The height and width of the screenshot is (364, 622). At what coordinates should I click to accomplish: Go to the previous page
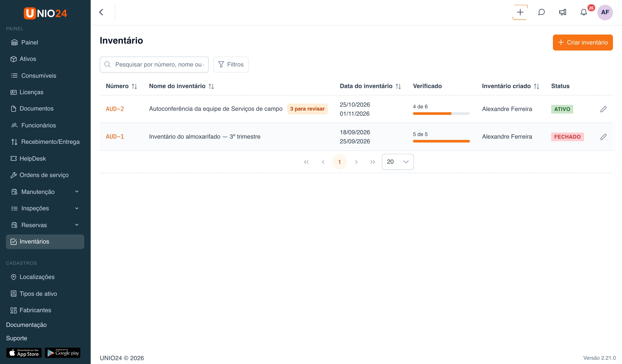[x=323, y=162]
